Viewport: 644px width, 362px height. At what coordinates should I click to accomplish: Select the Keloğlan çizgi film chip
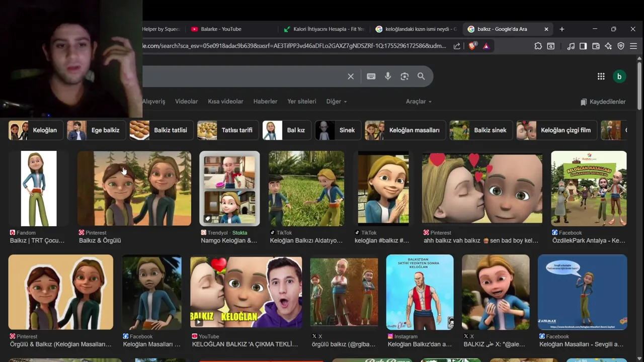pyautogui.click(x=556, y=130)
